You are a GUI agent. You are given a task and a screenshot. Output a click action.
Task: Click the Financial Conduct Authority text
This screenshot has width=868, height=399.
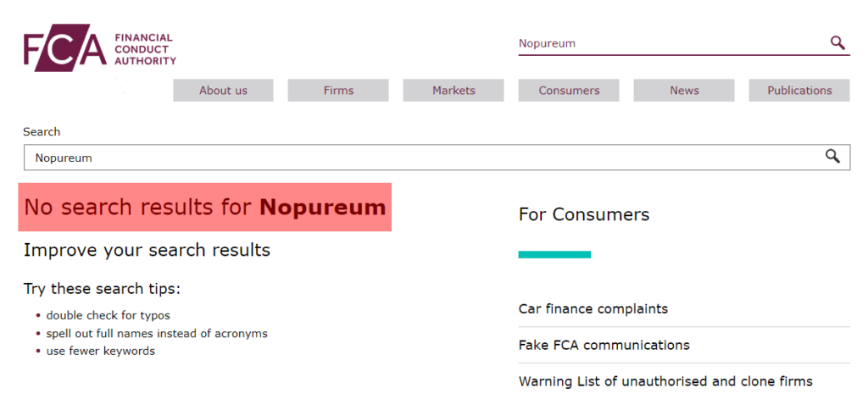(145, 49)
